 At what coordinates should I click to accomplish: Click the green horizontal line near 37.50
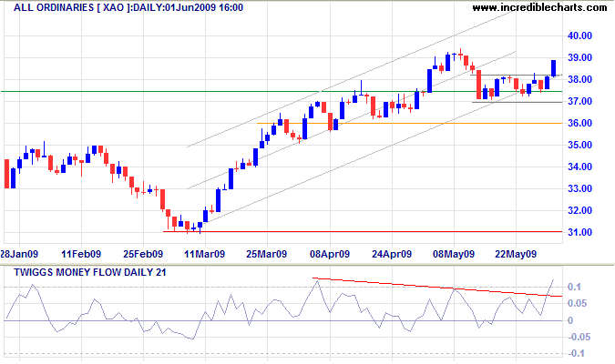coord(282,91)
